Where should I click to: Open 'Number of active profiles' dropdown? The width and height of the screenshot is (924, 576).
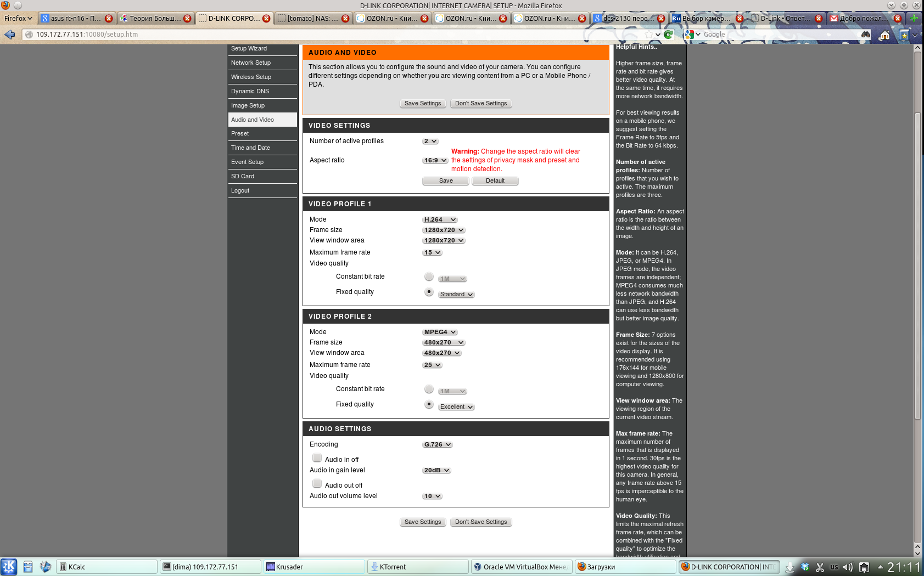click(x=430, y=141)
